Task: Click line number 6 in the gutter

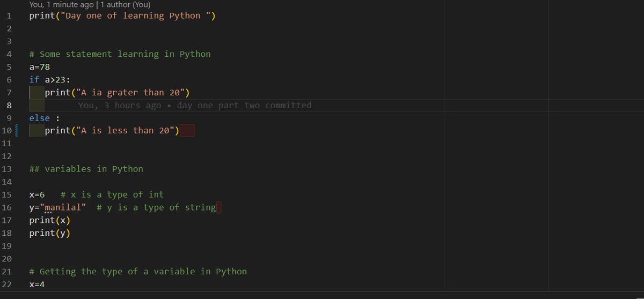Action: pos(10,80)
